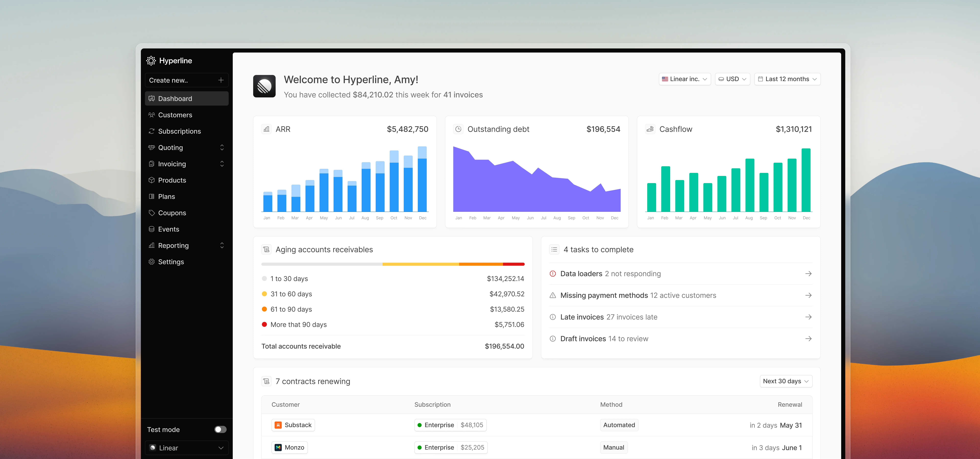Click the info icon on Late invoices
The image size is (980, 459).
553,317
